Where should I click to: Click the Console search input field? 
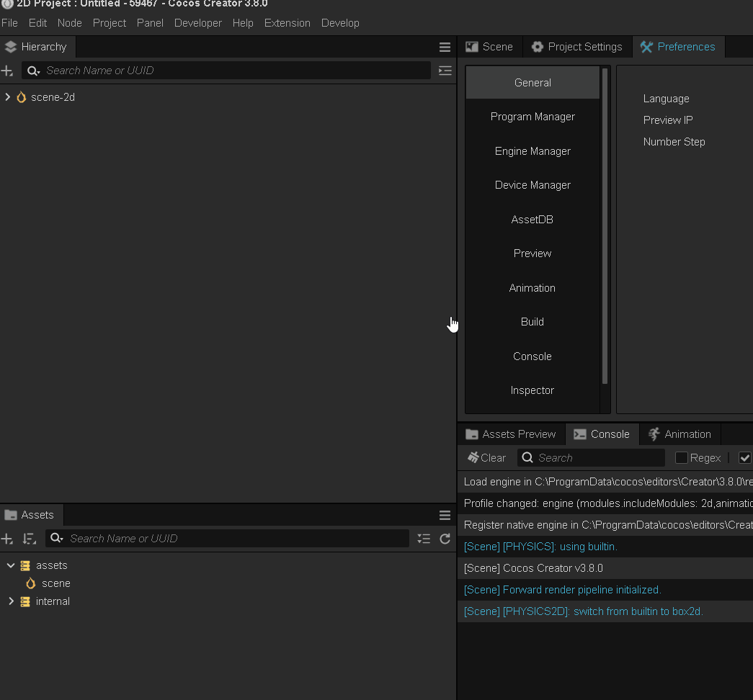(598, 458)
